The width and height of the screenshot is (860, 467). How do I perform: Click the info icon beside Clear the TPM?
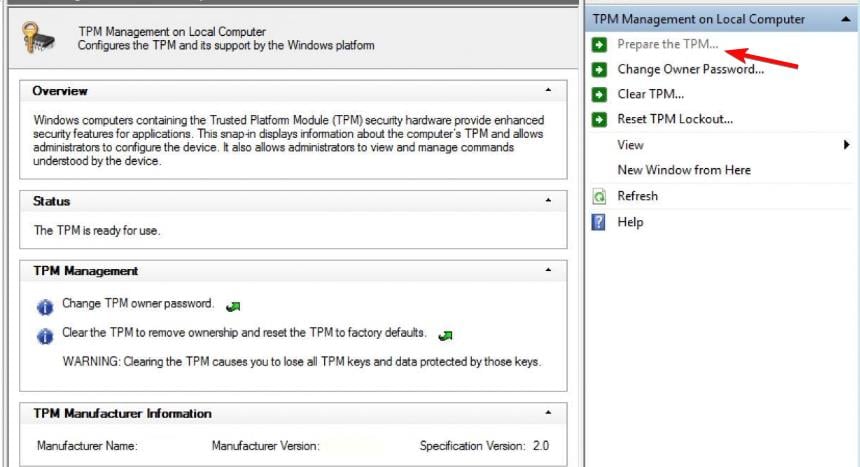tap(45, 335)
